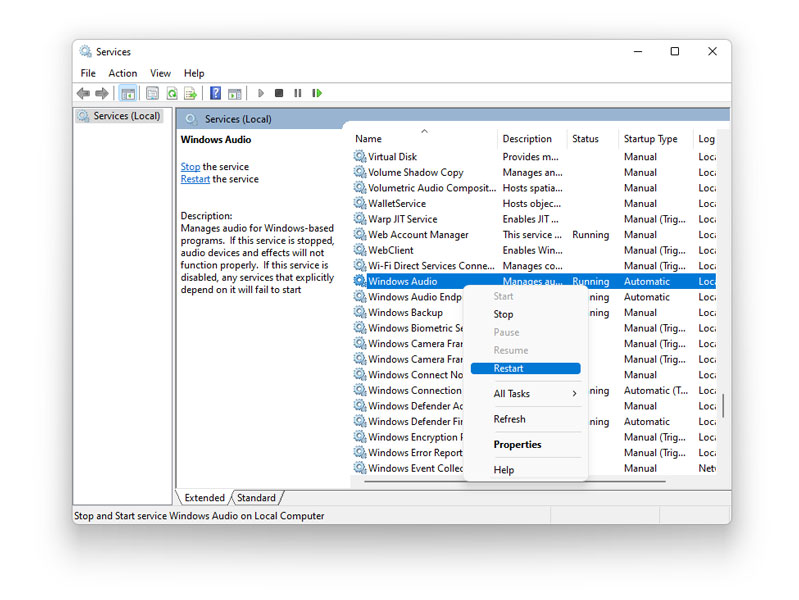Expand All Tasks submenu
Screen dimensions: 799x600
525,394
